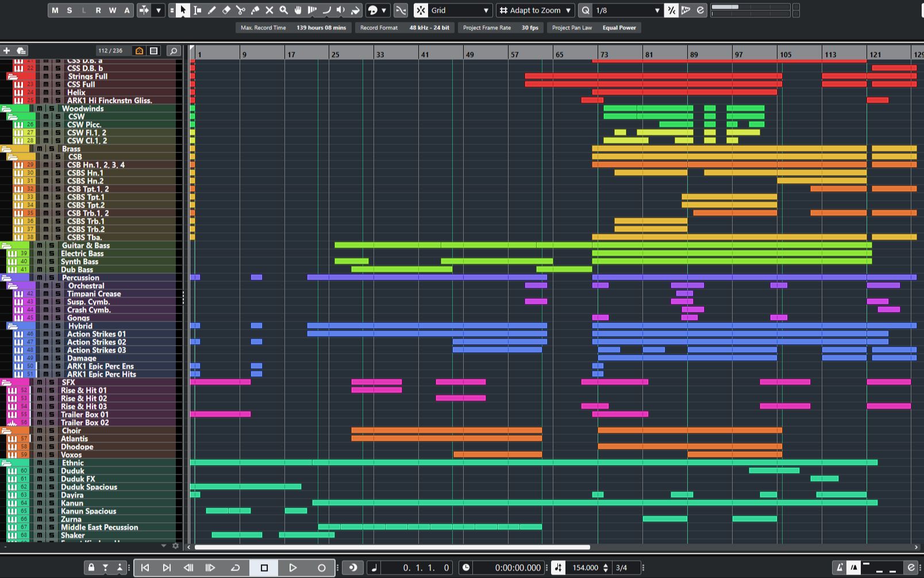Select the Draw pencil tool
Viewport: 924px width, 578px height.
tap(212, 10)
